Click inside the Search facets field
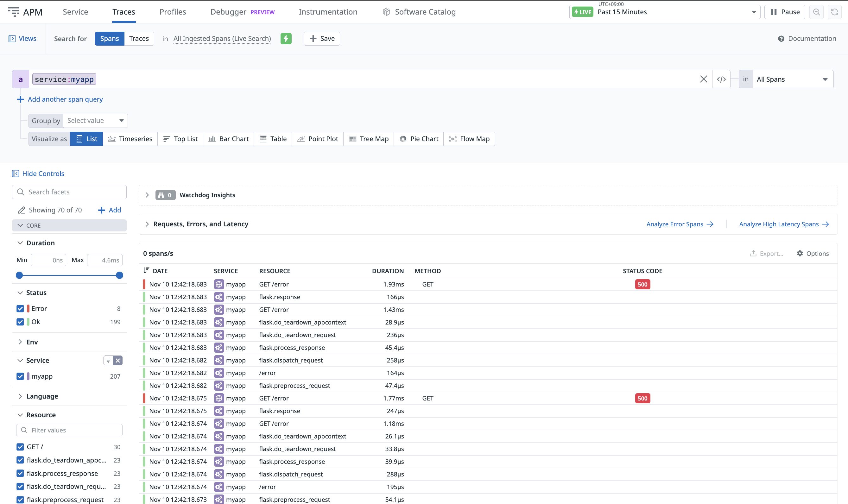The width and height of the screenshot is (848, 504). [x=69, y=192]
